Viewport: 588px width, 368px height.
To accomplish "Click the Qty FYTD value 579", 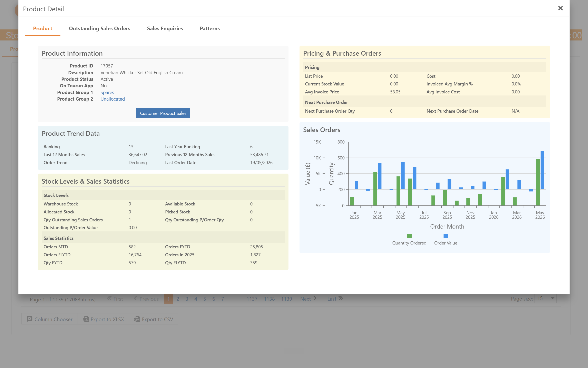I will 132,263.
